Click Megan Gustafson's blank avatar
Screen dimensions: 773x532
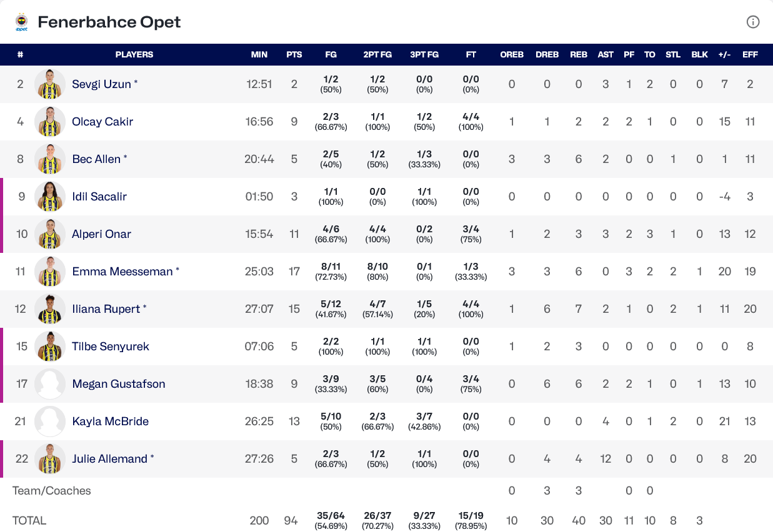click(x=50, y=384)
